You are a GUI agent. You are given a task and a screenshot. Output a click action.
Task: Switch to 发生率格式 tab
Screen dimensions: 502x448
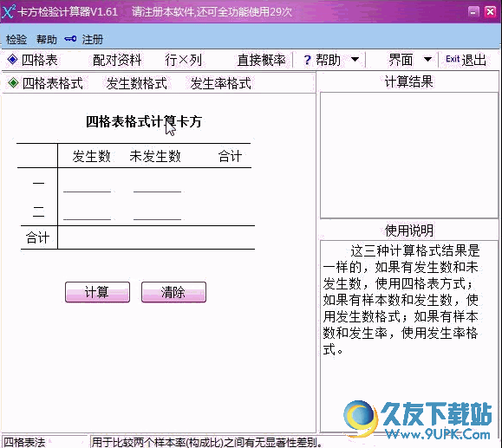(x=220, y=83)
